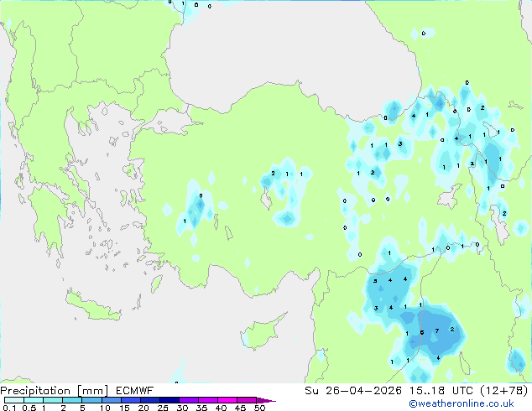Click the legend label '35'
This screenshot has width=532, height=411.
click(201, 408)
